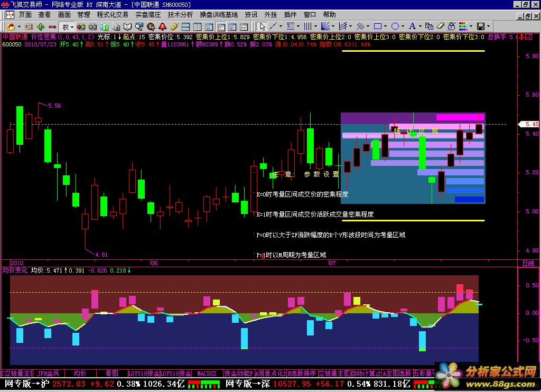Toggle the drawing lock icon
This screenshot has width=541, height=392.
click(452, 26)
